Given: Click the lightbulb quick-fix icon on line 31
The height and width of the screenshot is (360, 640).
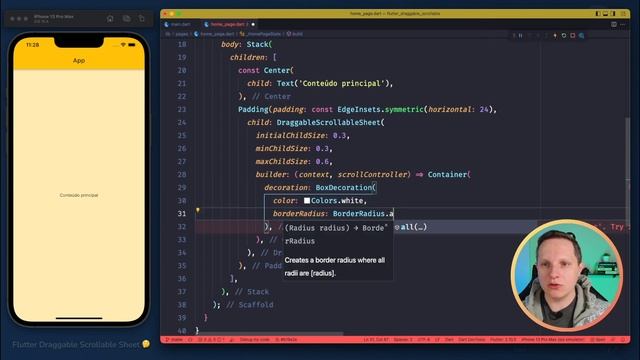Looking at the screenshot, I should tap(198, 211).
